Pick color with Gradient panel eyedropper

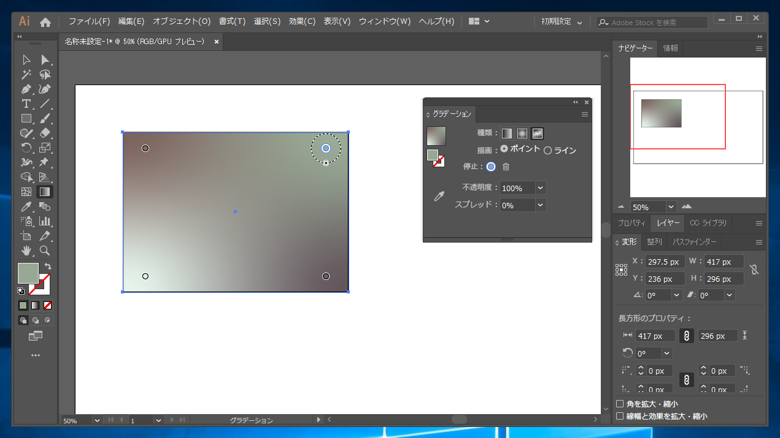coord(439,196)
